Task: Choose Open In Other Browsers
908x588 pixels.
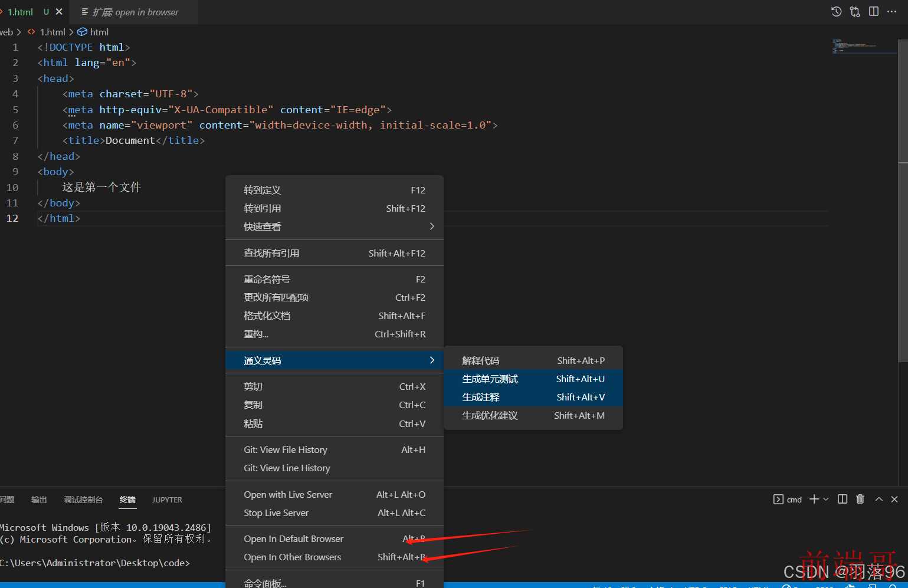Action: [335, 557]
